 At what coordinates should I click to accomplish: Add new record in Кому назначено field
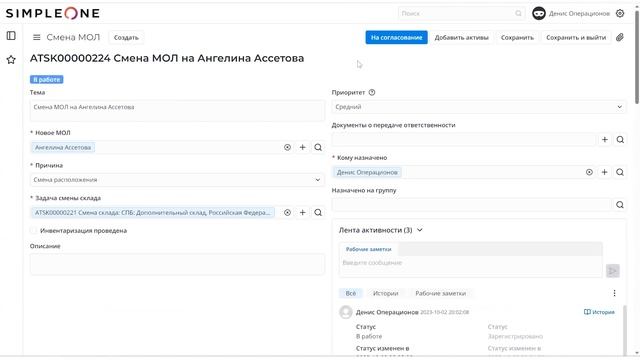click(x=604, y=172)
